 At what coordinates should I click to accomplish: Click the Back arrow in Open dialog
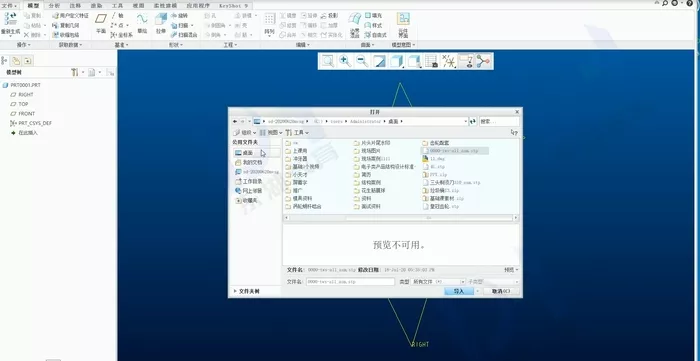(x=235, y=121)
